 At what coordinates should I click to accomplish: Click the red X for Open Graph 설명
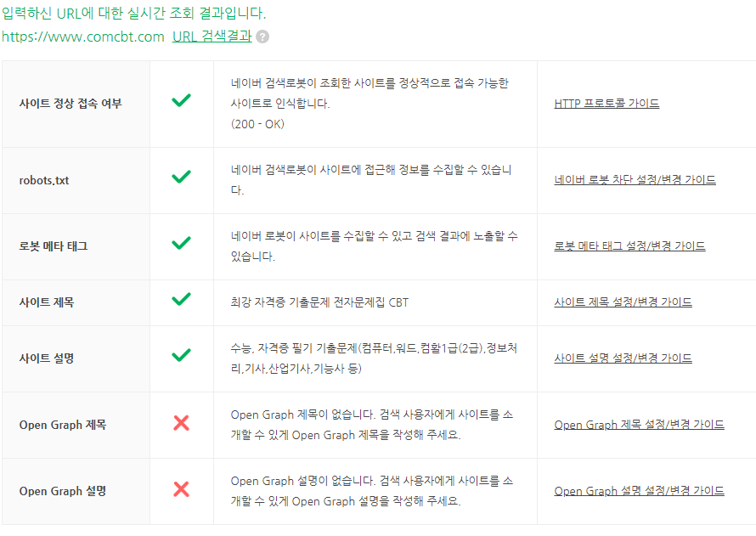[181, 489]
